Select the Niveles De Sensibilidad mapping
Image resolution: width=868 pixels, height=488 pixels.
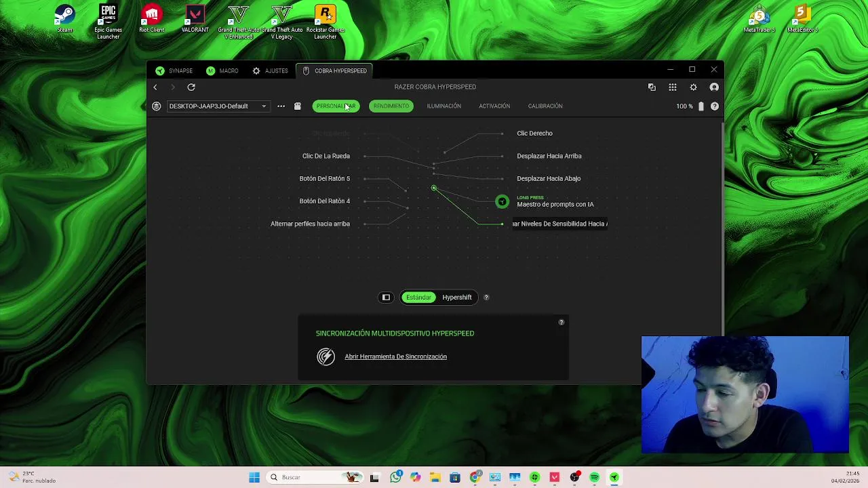click(560, 224)
